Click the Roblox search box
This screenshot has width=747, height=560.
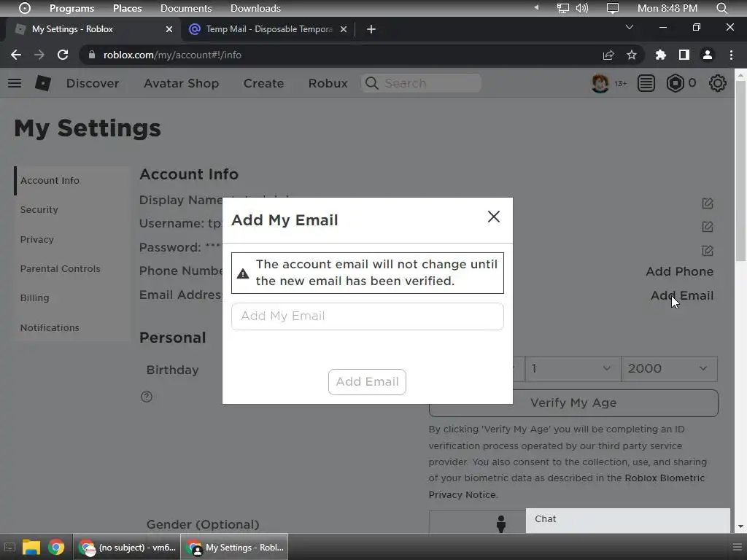(x=421, y=83)
